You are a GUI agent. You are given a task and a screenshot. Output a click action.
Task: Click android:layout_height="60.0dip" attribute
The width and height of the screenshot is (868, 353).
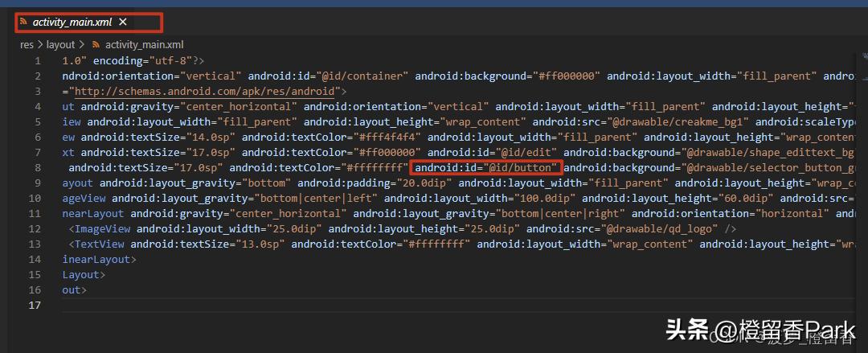(x=678, y=198)
